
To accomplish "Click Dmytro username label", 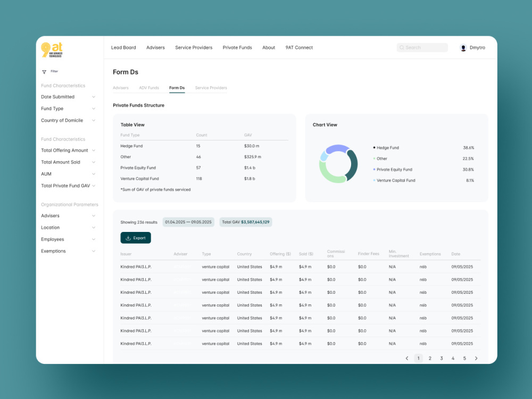I will (477, 47).
